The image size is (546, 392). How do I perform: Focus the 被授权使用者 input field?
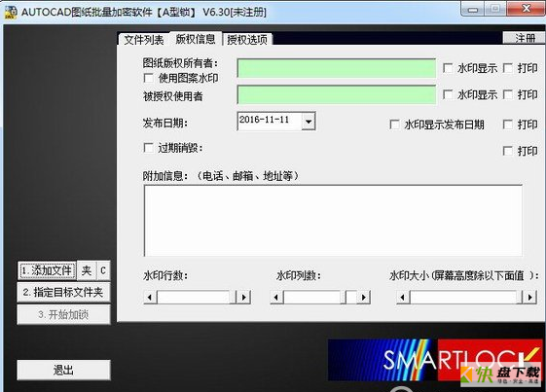[x=337, y=94]
